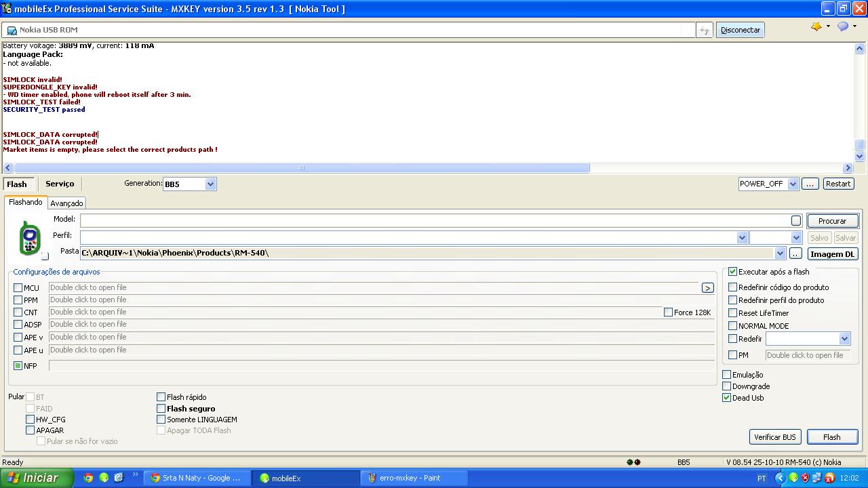Enable the APE u checkbox
This screenshot has height=488, width=868.
18,350
